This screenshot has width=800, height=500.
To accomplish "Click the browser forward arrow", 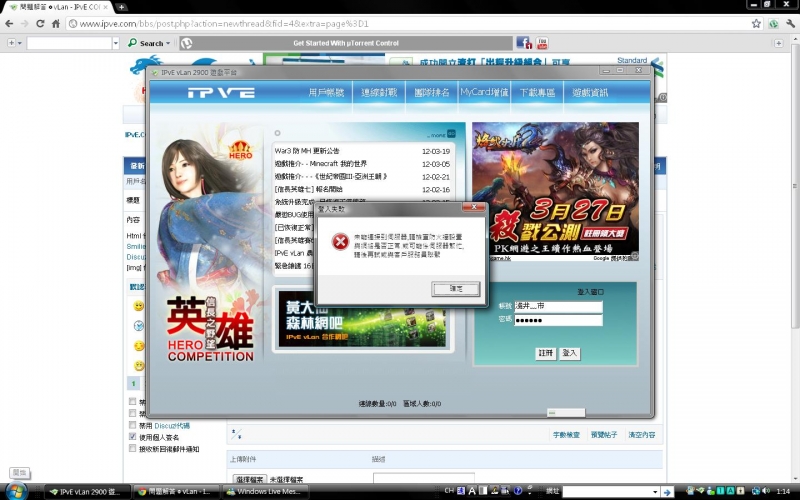I will [24, 23].
